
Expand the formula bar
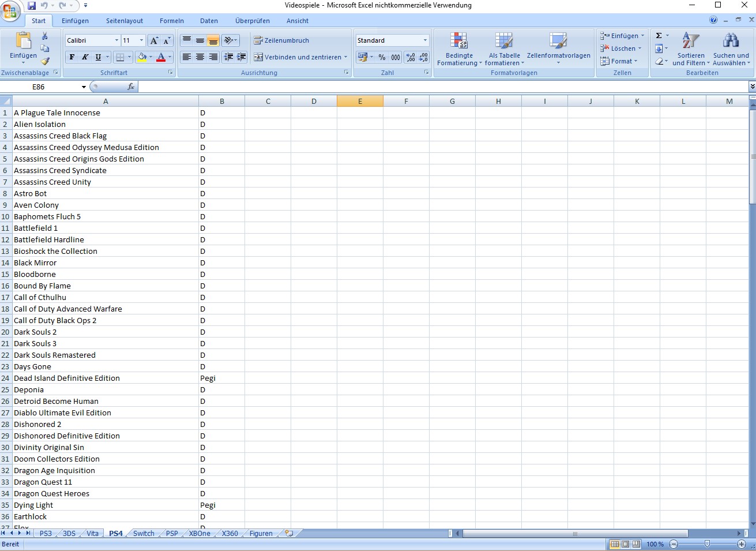[752, 87]
